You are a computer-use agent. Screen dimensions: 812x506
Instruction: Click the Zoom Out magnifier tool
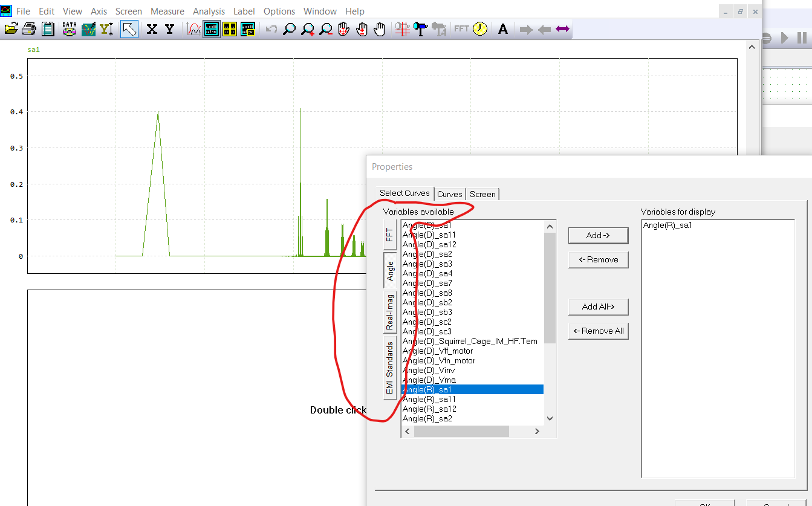[325, 28]
